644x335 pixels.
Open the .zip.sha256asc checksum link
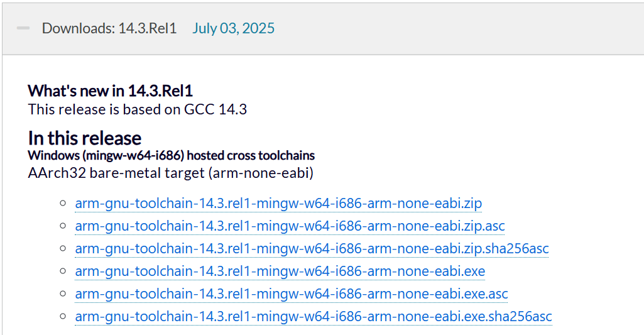tap(312, 249)
